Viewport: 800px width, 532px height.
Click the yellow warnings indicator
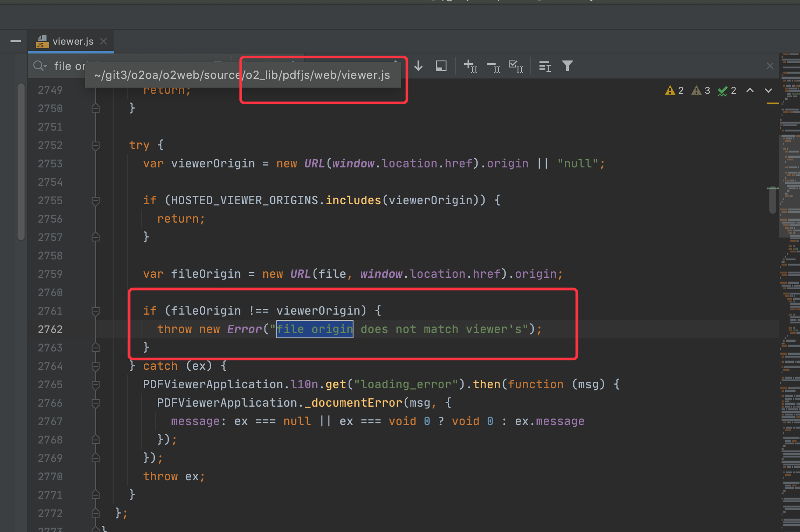(675, 91)
